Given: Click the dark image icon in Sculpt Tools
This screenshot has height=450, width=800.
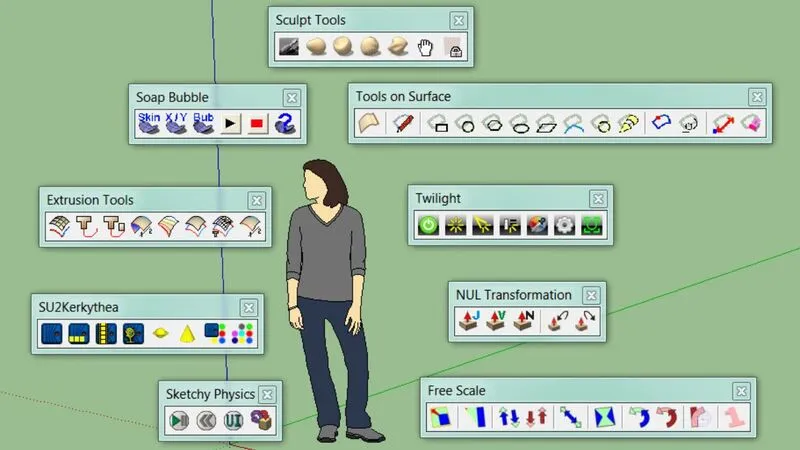Looking at the screenshot, I should coord(289,47).
